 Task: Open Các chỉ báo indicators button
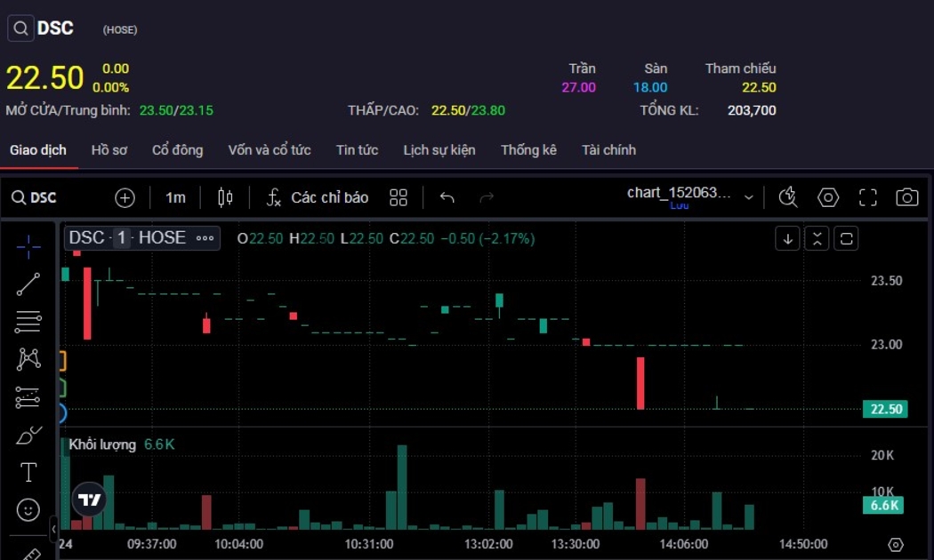[318, 197]
